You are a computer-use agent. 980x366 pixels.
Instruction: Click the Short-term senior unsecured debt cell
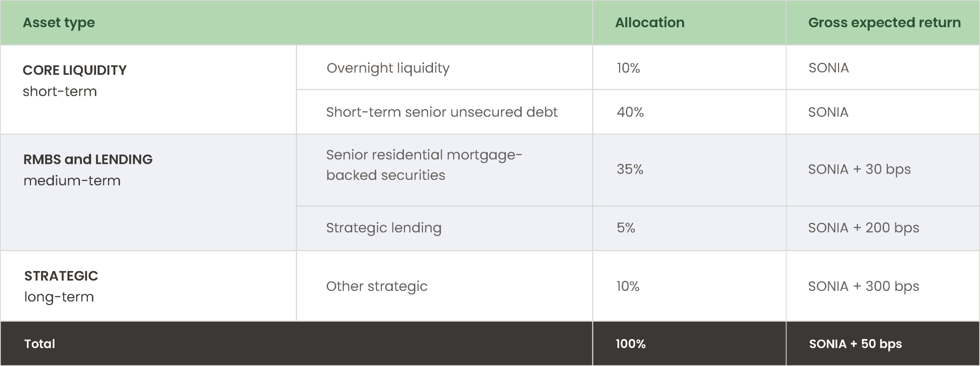[x=442, y=112]
